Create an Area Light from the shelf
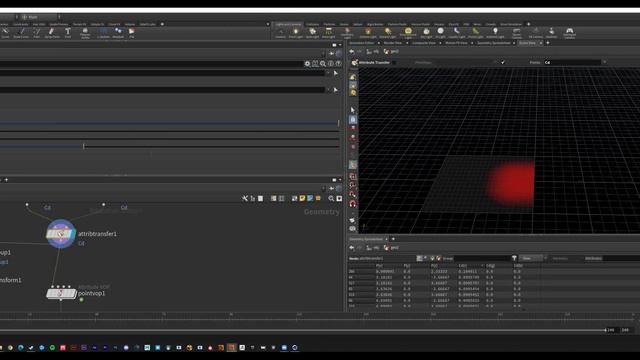 click(x=328, y=33)
